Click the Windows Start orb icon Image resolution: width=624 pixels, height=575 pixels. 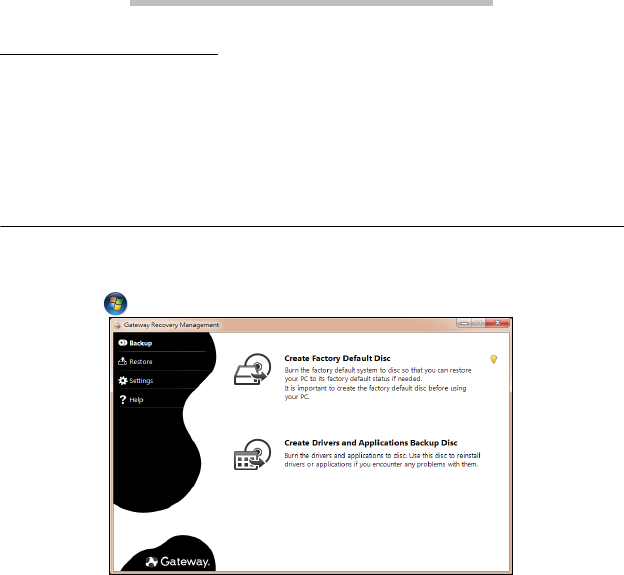[x=115, y=304]
